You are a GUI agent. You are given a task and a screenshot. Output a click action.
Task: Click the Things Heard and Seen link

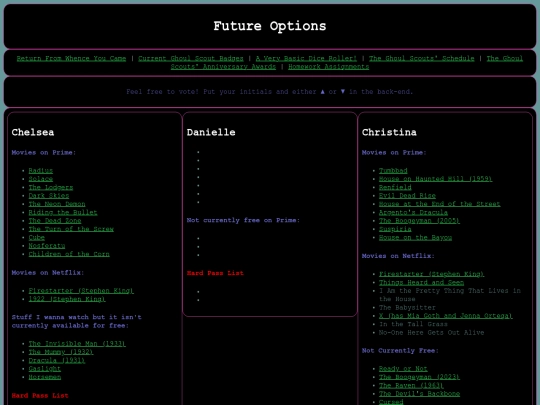coord(421,282)
